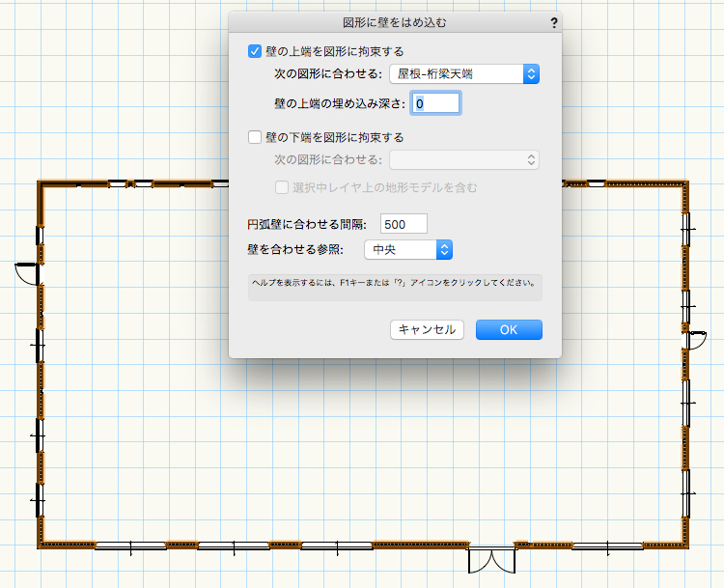This screenshot has width=724, height=588.
Task: Enable 壁の下端を図形に拘束する checkbox
Action: coord(255,137)
